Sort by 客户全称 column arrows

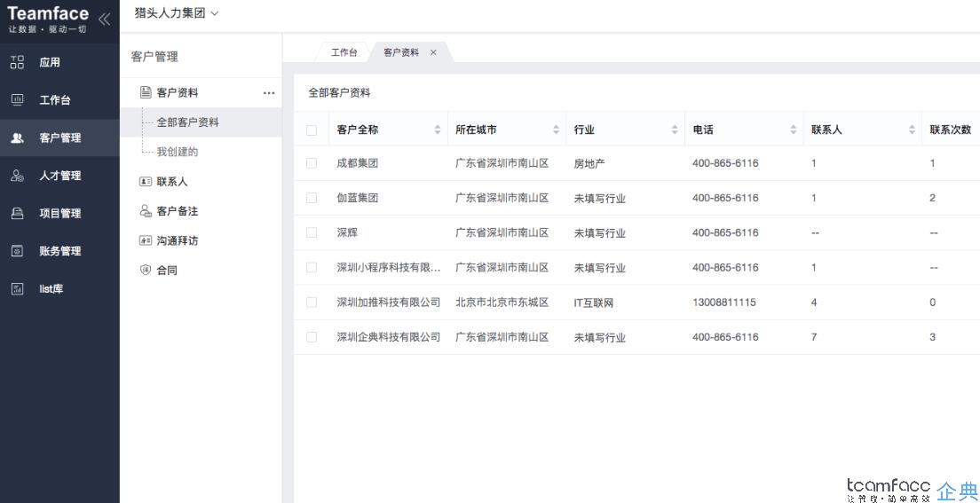pyautogui.click(x=437, y=130)
